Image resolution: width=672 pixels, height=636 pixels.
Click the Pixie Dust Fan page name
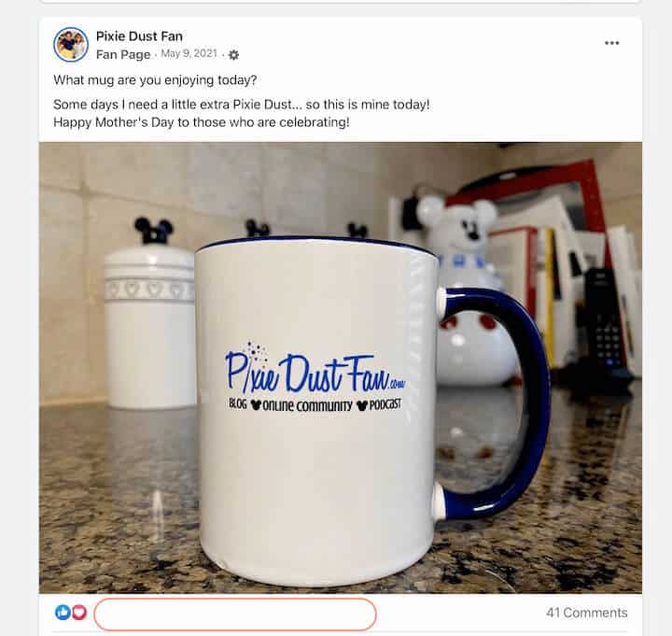click(139, 36)
